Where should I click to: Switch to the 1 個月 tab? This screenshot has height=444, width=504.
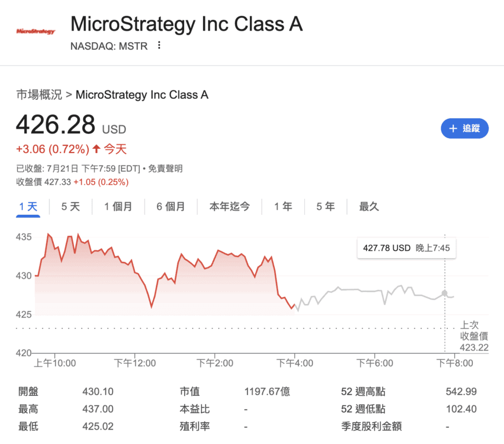click(x=118, y=206)
